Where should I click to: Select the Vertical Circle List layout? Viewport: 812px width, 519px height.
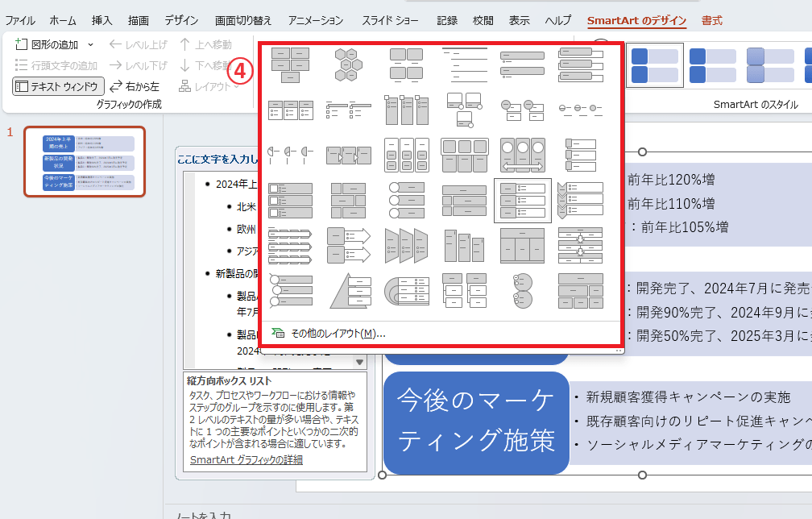tap(523, 291)
